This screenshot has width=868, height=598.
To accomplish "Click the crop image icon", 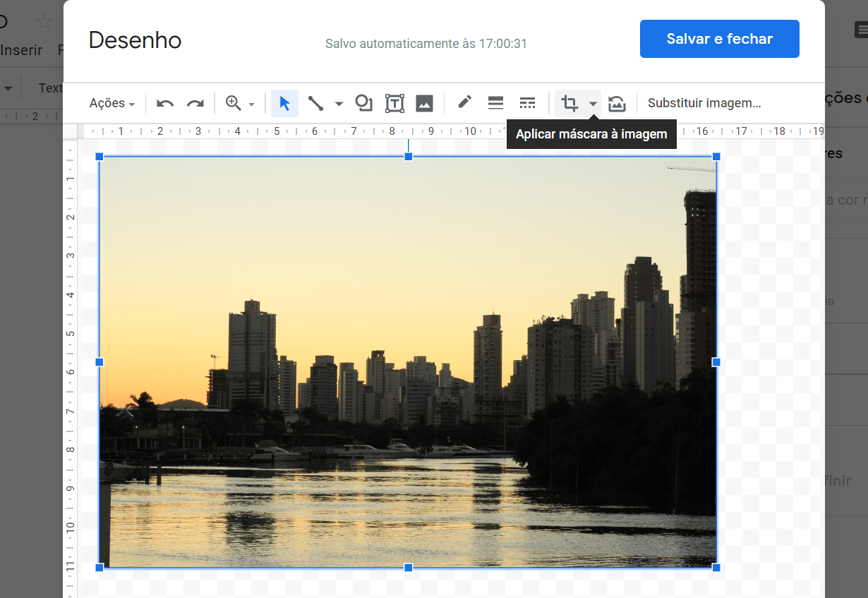I will click(x=569, y=104).
